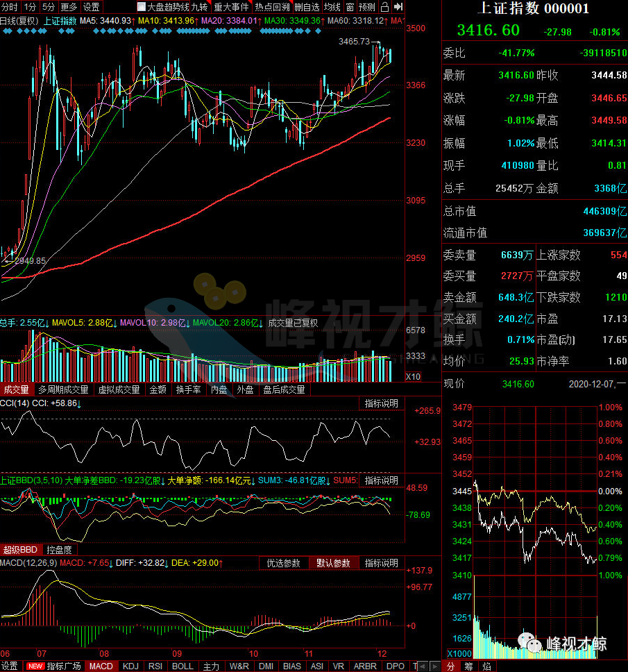This screenshot has height=672, width=628.
Task: Toggle 默认参数 for MACD
Action: [x=332, y=563]
